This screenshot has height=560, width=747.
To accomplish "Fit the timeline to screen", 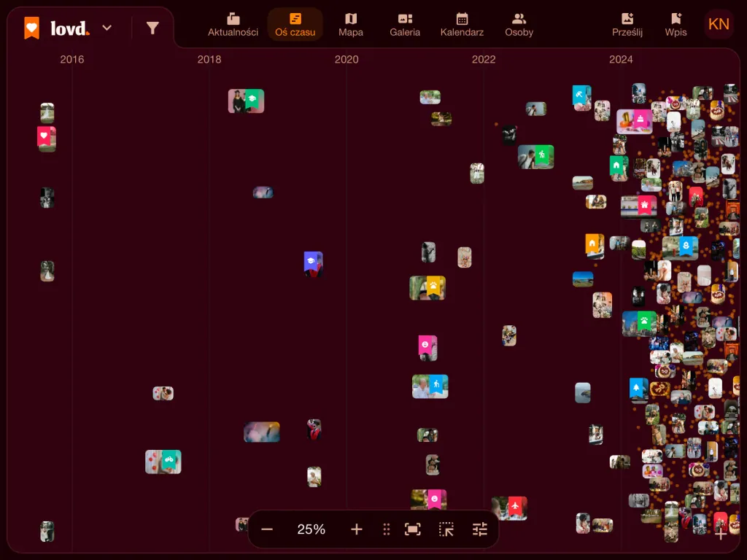I will point(413,529).
